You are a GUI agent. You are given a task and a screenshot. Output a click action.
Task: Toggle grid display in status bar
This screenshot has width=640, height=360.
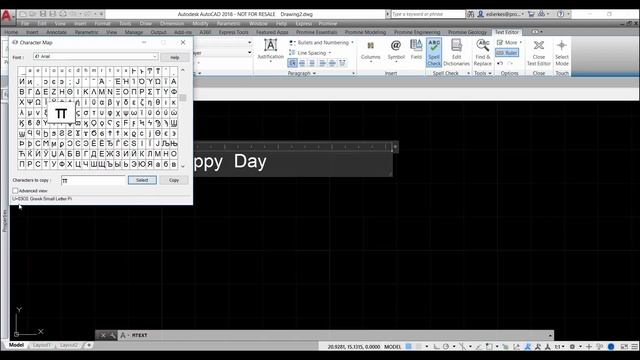pyautogui.click(x=409, y=347)
